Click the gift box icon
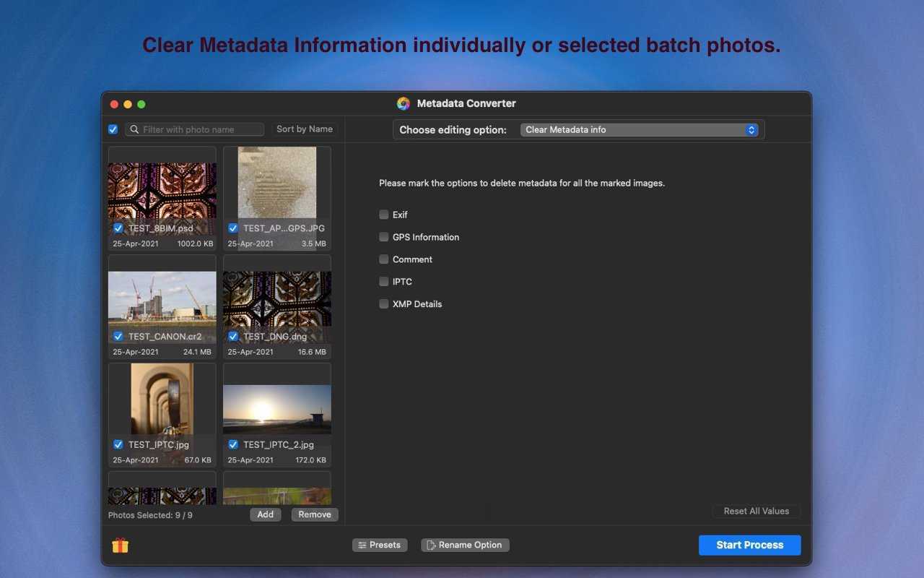Viewport: 924px width, 578px height. click(121, 545)
